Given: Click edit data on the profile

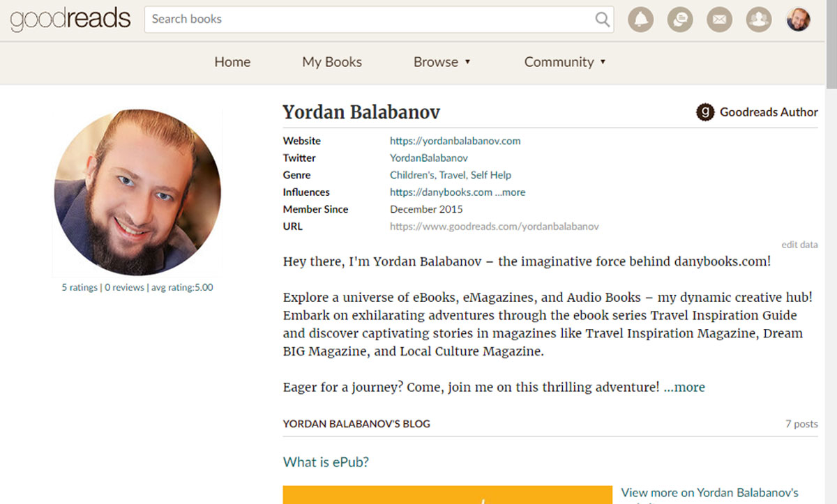Looking at the screenshot, I should (799, 244).
